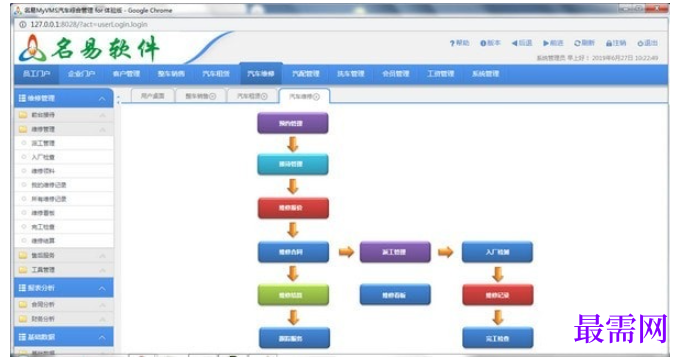This screenshot has height=360, width=686.
Task: Toggle the chevron on the 工具管理 row
Action: point(102,270)
